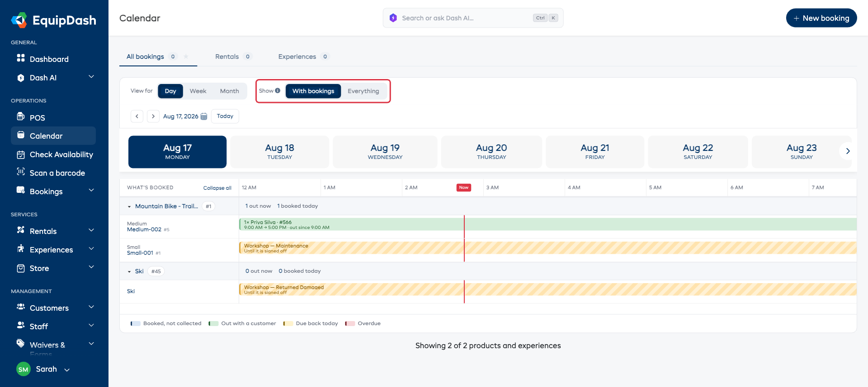Open the Waivers & Forms section
The image size is (868, 387).
pos(53,347)
